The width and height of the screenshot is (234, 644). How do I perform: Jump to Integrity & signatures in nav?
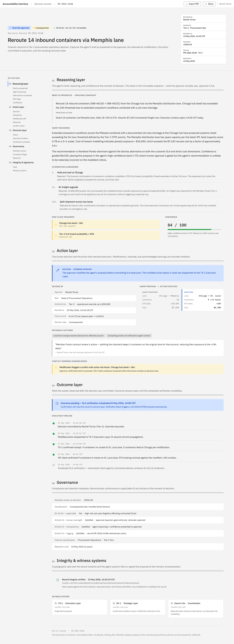tap(23, 163)
